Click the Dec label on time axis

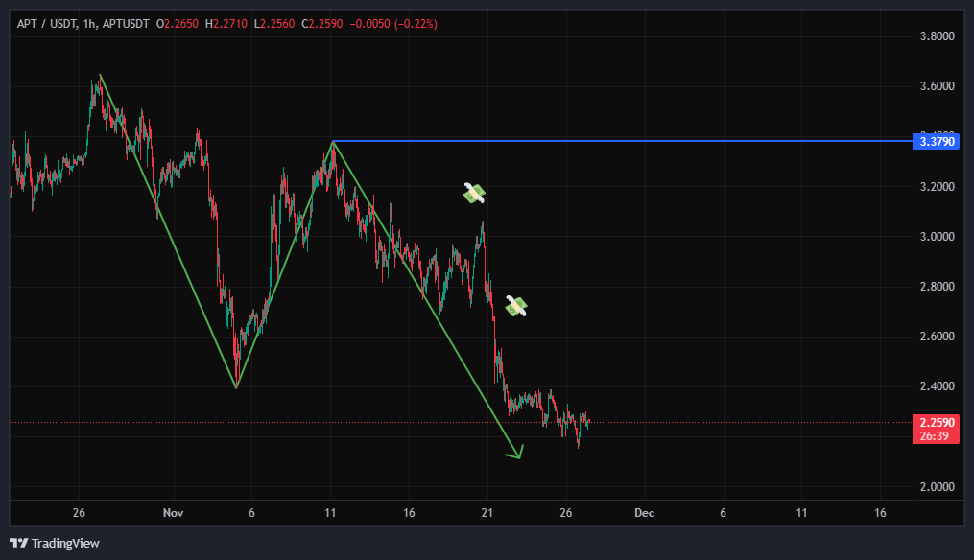tap(644, 513)
